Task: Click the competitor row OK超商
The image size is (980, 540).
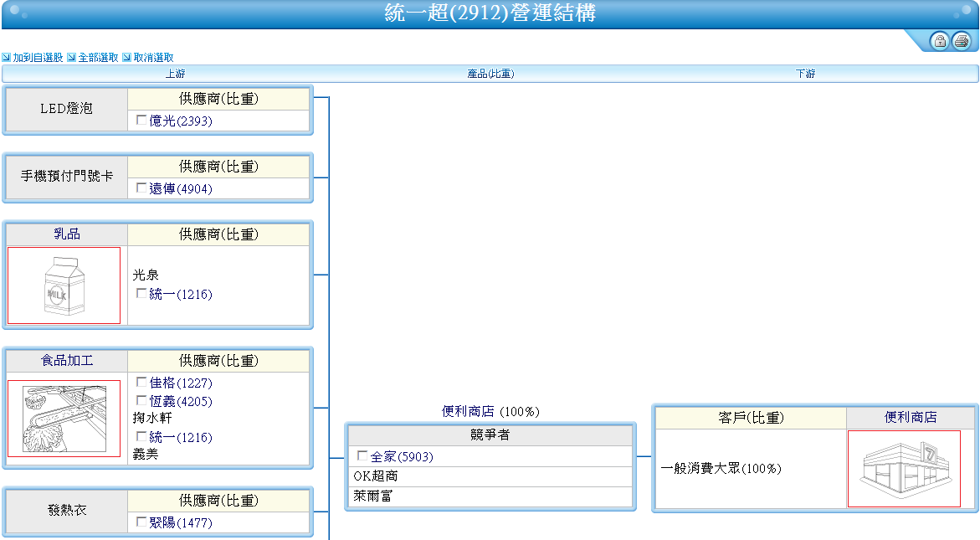Action: (x=490, y=476)
